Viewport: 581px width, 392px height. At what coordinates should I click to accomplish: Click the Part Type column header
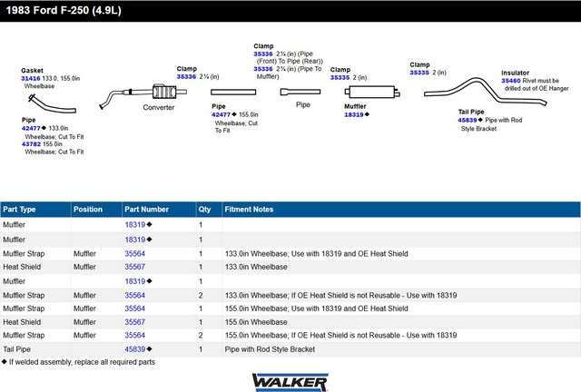[x=35, y=210]
